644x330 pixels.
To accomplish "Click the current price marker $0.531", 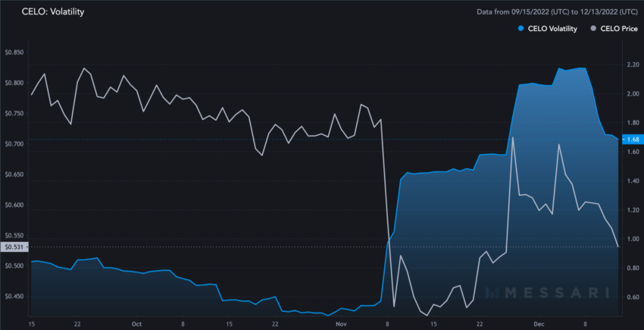I will coord(14,247).
